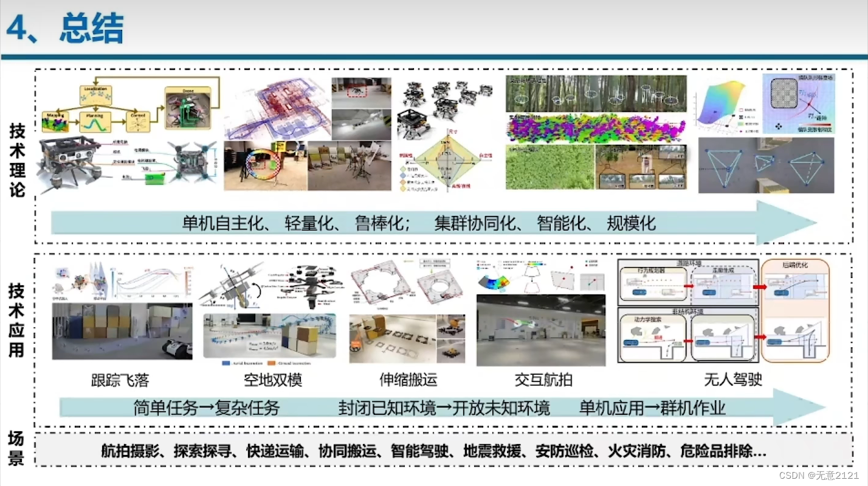Click the "智能驾驶" scenario word
Image resolution: width=868 pixels, height=486 pixels.
pyautogui.click(x=419, y=452)
